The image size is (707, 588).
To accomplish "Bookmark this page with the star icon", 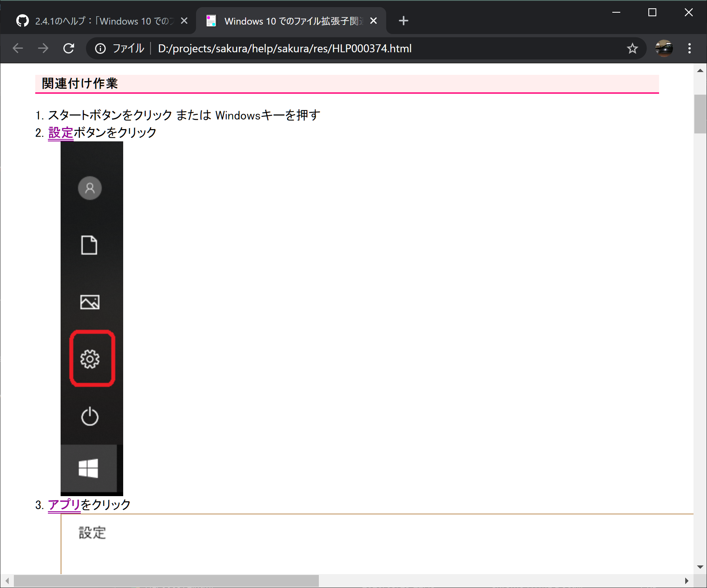I will coord(633,48).
